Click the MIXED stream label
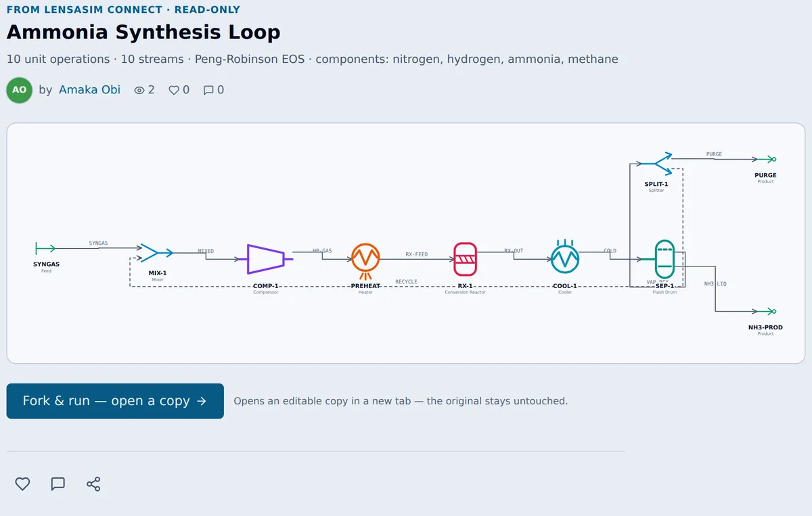The width and height of the screenshot is (812, 516). 206,251
